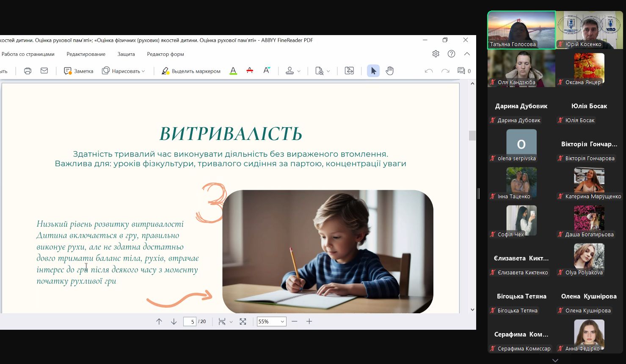
Task: Click the underline text markup icon
Action: [233, 71]
